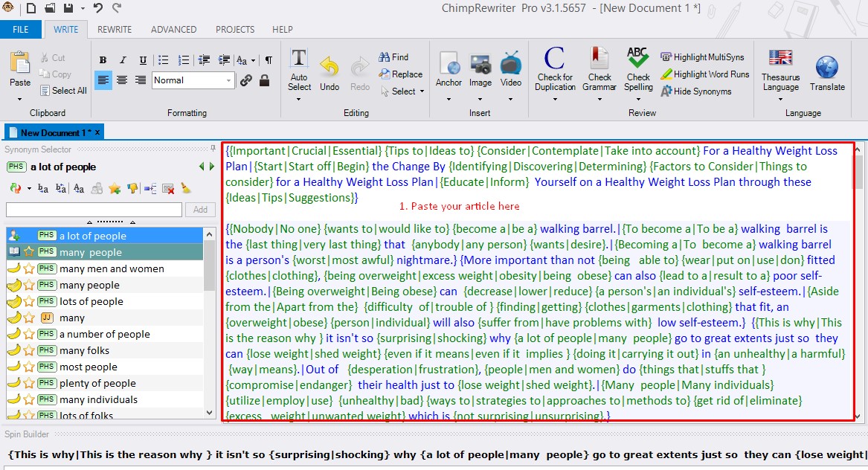Expand the Select dropdown in Editing
This screenshot has width=868, height=470.
[x=422, y=91]
